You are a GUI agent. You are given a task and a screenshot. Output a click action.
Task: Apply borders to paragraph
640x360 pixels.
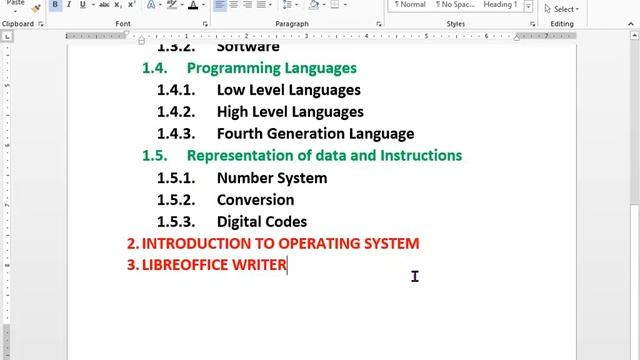click(x=335, y=4)
